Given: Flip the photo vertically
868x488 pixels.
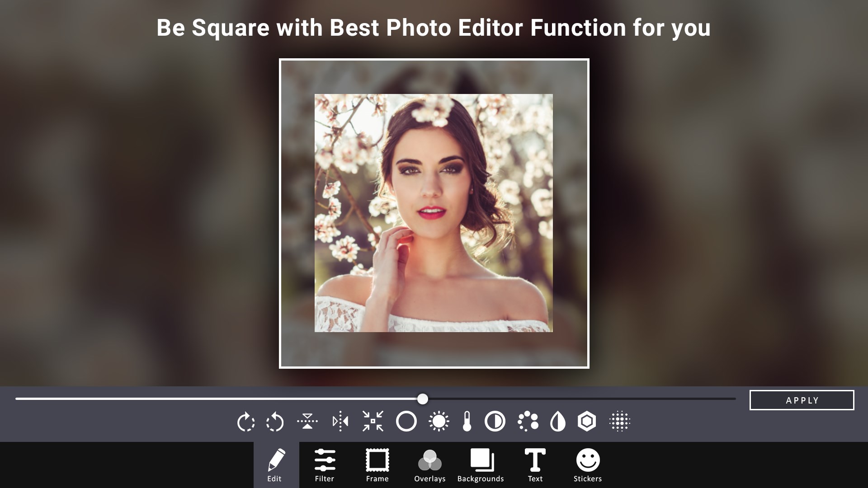Looking at the screenshot, I should [x=307, y=421].
